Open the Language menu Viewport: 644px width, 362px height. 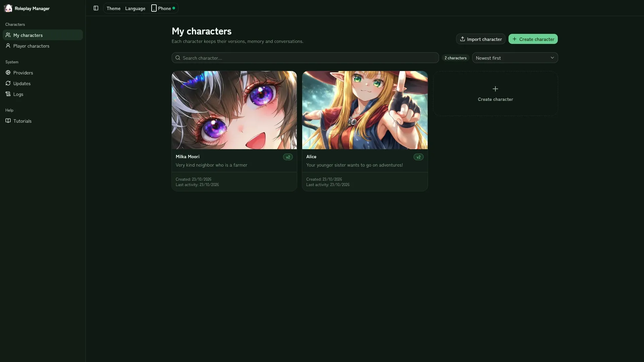[135, 8]
